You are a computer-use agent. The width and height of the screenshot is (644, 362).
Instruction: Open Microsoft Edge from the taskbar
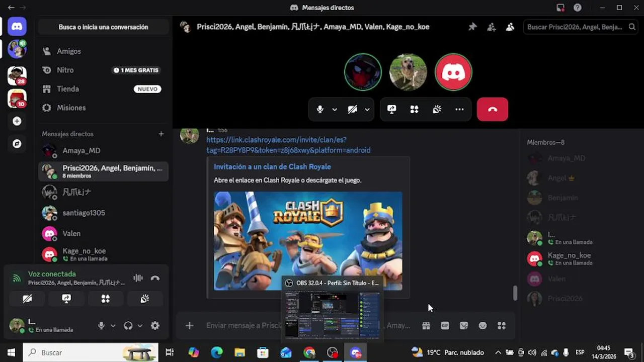pyautogui.click(x=217, y=353)
